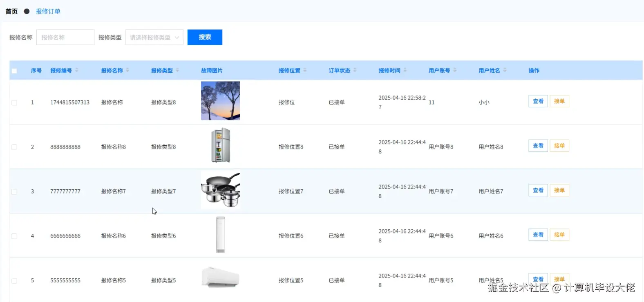
Task: Click 接单 for order 6666666666
Action: tap(559, 235)
